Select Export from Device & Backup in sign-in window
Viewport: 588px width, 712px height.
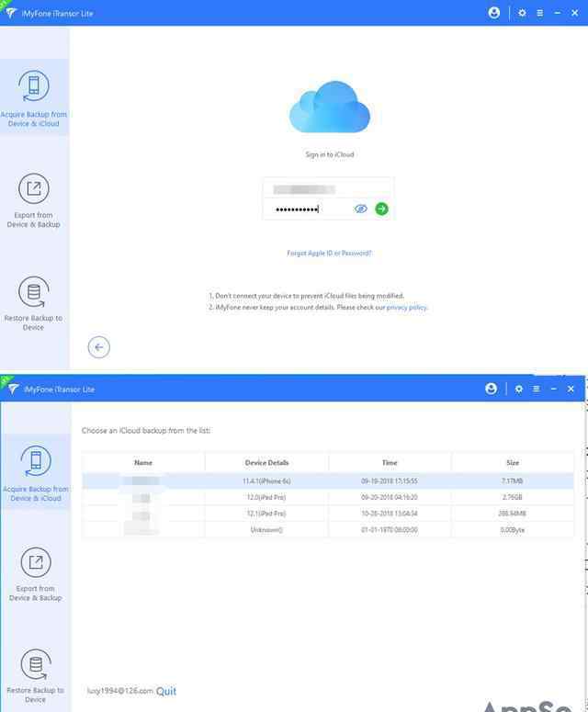pyautogui.click(x=34, y=199)
